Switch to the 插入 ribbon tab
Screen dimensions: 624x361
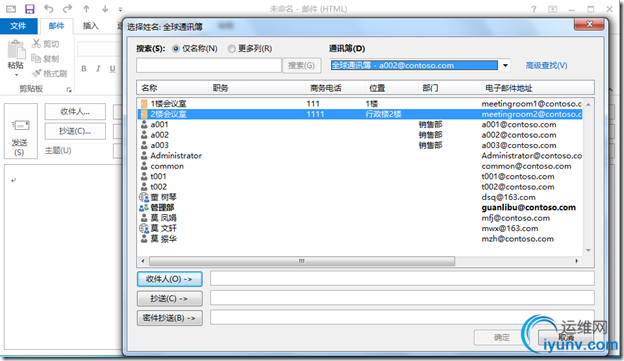pyautogui.click(x=91, y=26)
